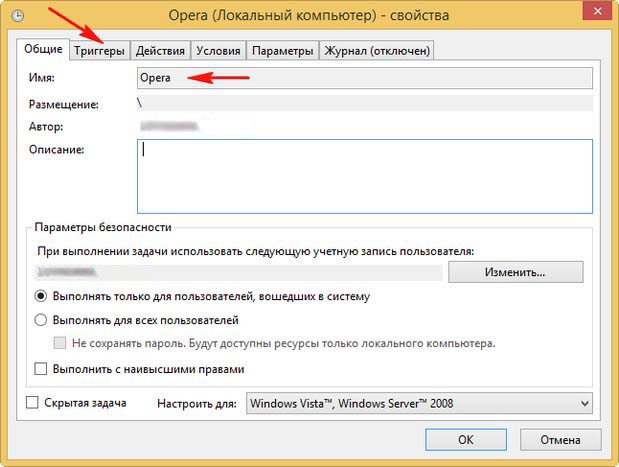
Task: Click the Имя field containing Opera
Action: coord(365,78)
